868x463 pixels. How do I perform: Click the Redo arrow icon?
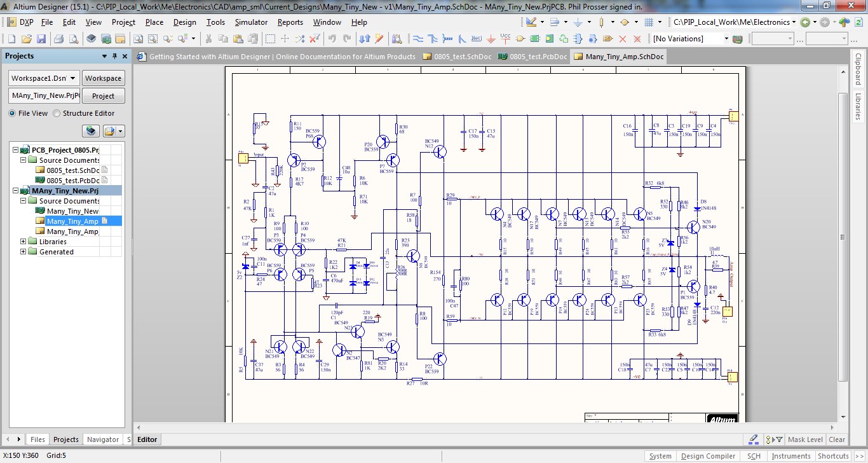coord(347,39)
